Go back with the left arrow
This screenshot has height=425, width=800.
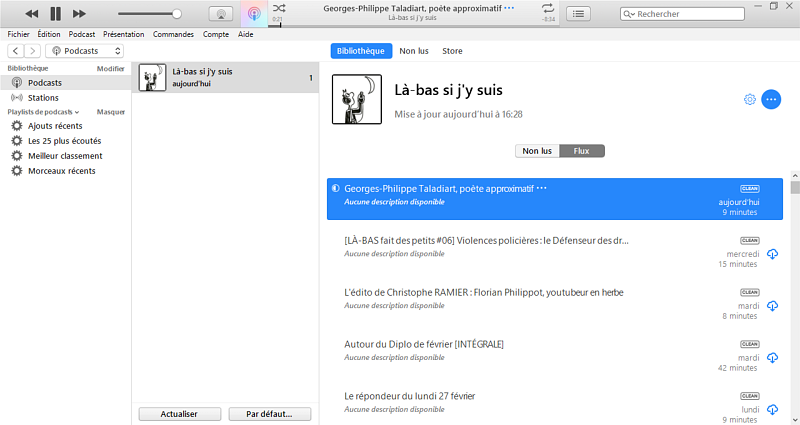(16, 51)
